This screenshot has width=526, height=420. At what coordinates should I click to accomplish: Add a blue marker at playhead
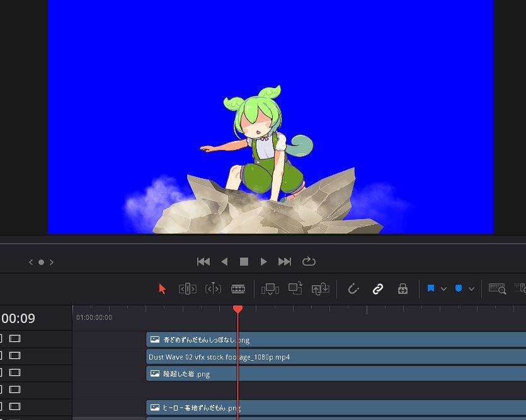[458, 288]
